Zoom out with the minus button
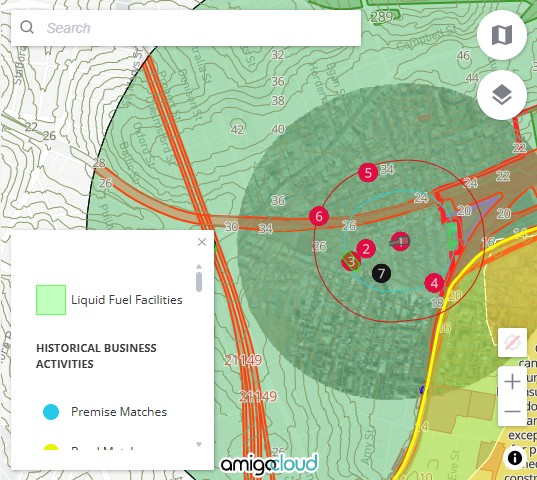Image resolution: width=537 pixels, height=480 pixels. [512, 411]
